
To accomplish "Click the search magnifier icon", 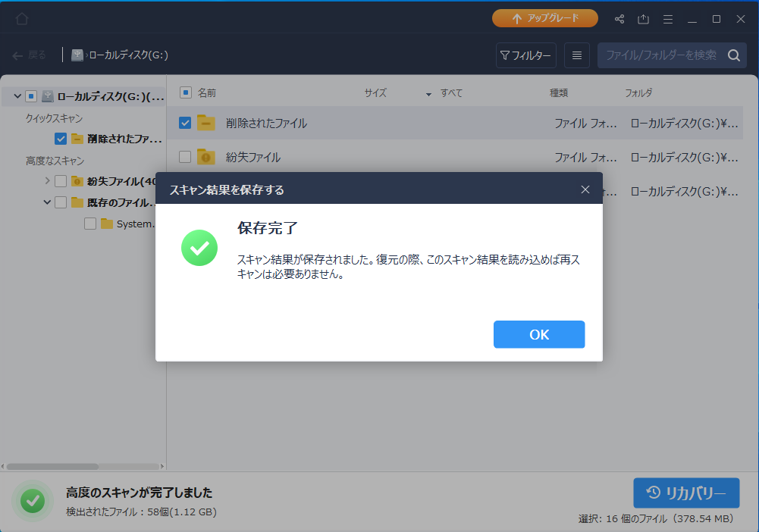I will [x=733, y=55].
